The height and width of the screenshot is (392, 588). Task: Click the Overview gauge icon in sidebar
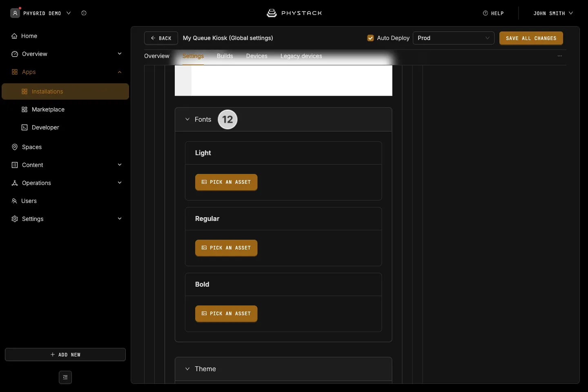tap(15, 54)
